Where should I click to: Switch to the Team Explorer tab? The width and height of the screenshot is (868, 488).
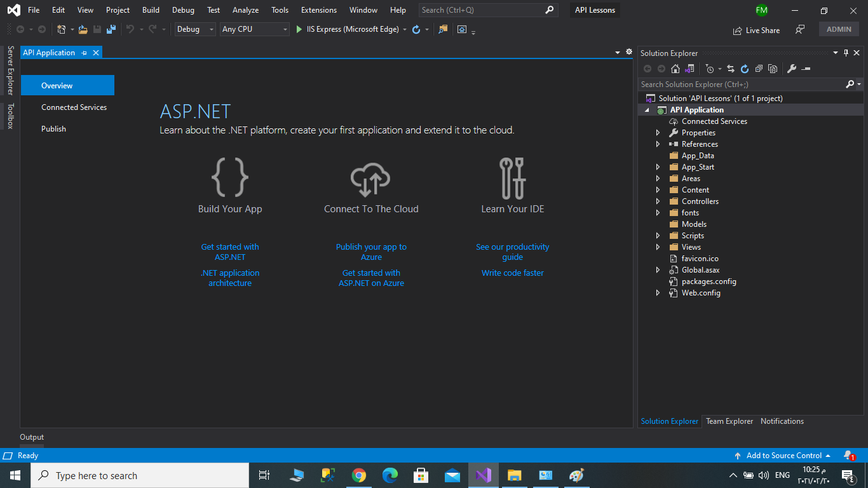(729, 421)
